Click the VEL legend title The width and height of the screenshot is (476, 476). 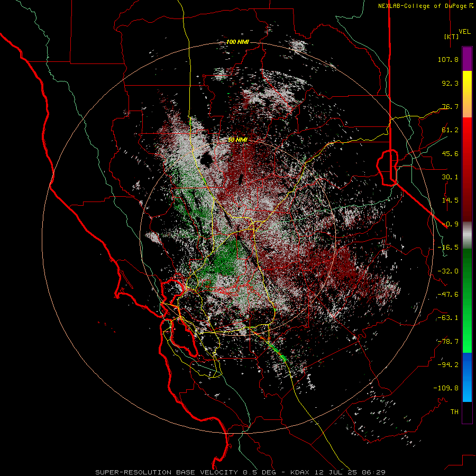click(464, 32)
